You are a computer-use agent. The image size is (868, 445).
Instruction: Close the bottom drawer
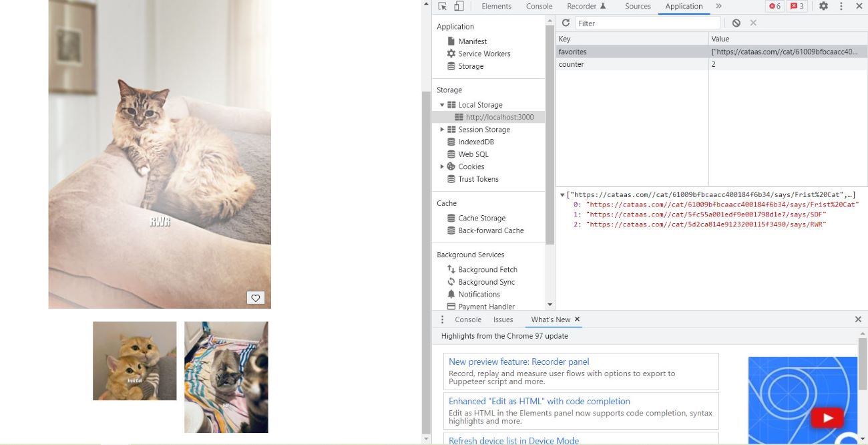[858, 319]
